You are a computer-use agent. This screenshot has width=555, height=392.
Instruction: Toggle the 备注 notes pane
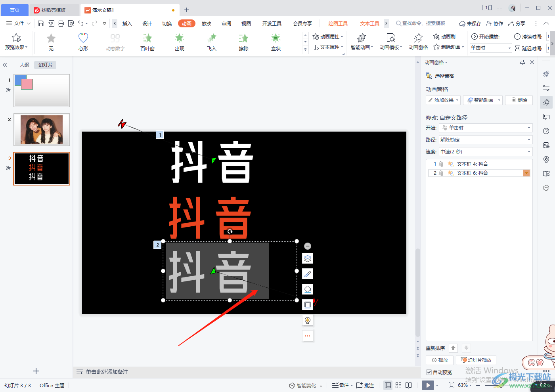[341, 385]
